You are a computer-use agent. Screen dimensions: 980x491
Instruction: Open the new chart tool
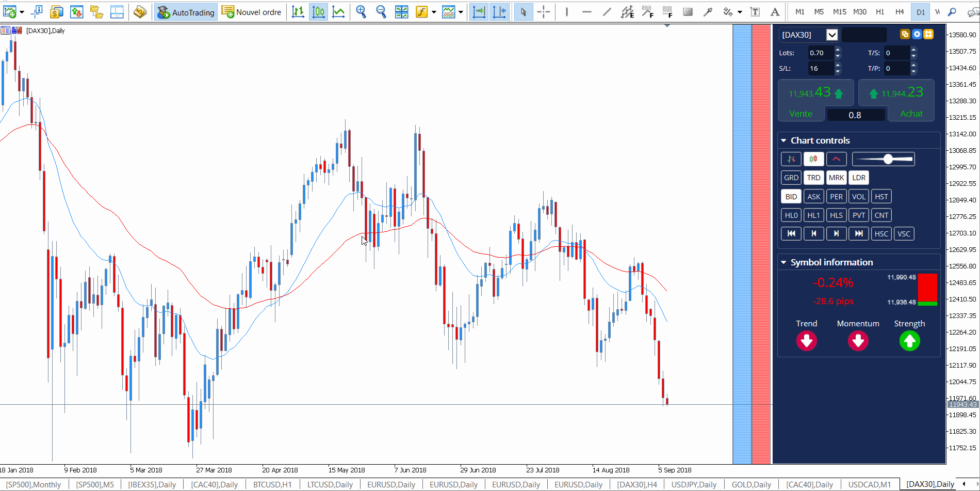tap(9, 11)
